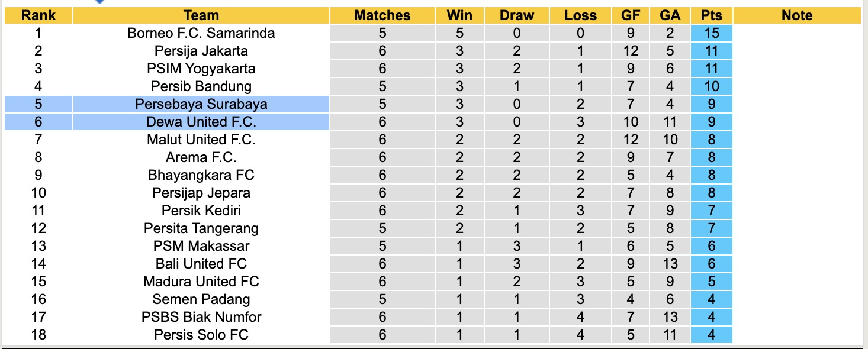The width and height of the screenshot is (868, 349).
Task: Click the Draw column header
Action: (516, 15)
